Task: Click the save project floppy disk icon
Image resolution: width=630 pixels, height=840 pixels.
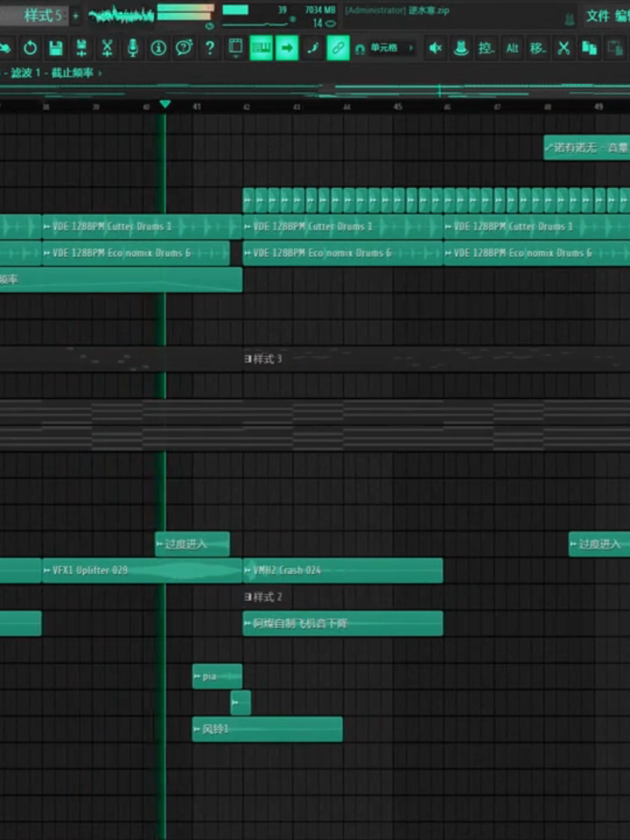Action: point(56,48)
